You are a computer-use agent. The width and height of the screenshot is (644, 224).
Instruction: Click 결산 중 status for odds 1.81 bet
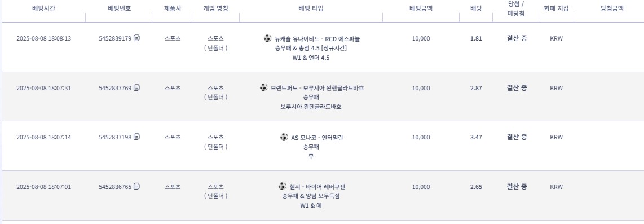click(x=517, y=38)
